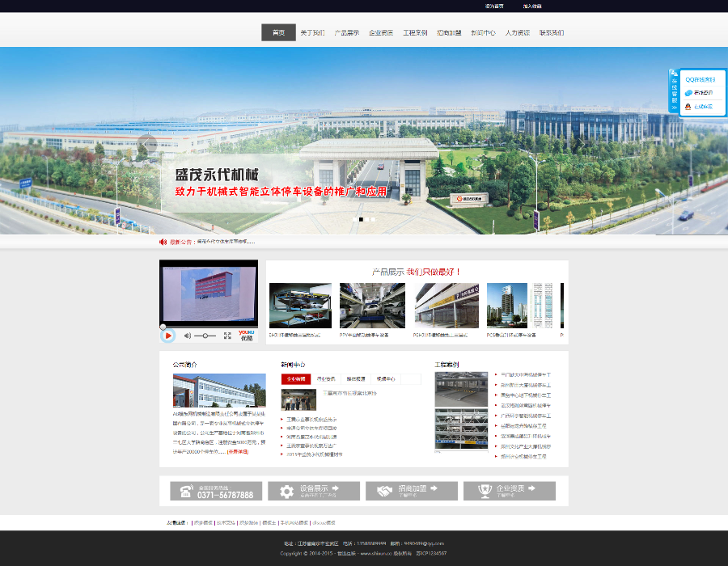Select the first banner slide dot
This screenshot has height=566, width=728.
coord(355,219)
